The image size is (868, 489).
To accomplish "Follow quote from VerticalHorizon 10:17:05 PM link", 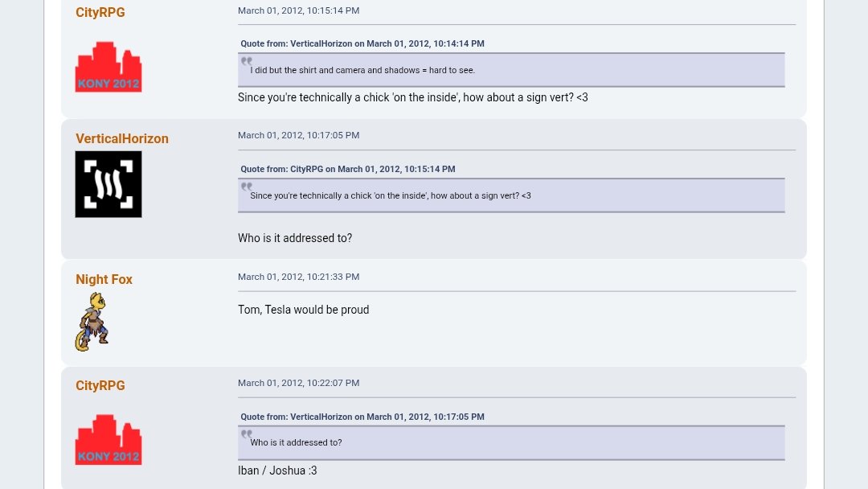I will tap(362, 417).
